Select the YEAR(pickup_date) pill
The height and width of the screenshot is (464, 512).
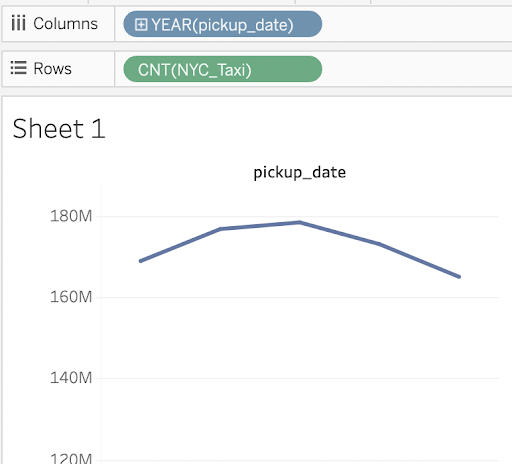(x=223, y=24)
